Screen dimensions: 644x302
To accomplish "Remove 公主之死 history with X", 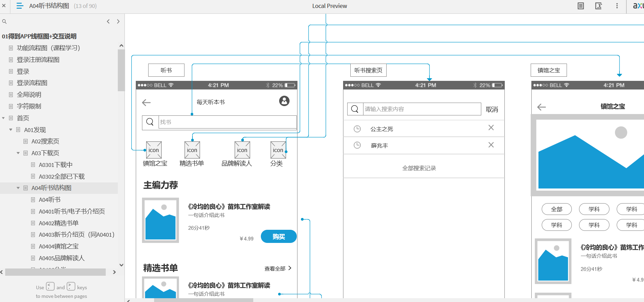I will pos(491,128).
